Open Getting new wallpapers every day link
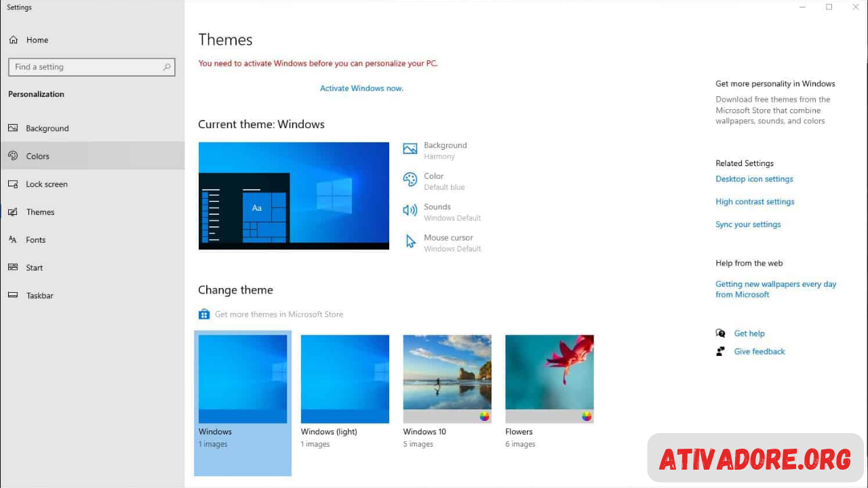 click(776, 289)
